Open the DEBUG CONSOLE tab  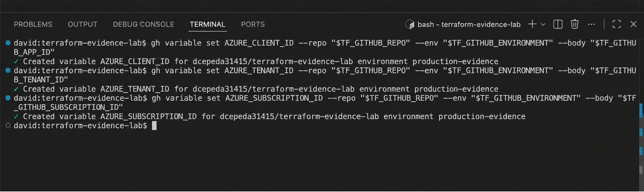(143, 25)
